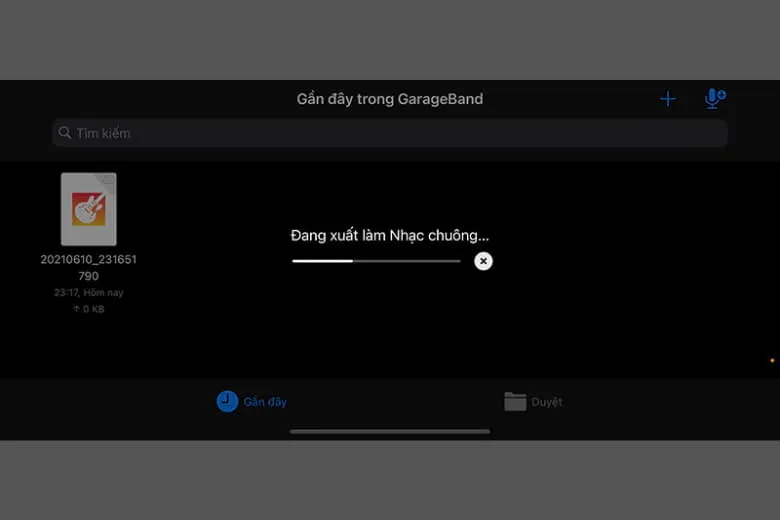Click the upload arrow beside 0 KB
Viewport: 780px width, 520px height.
pyautogui.click(x=76, y=309)
